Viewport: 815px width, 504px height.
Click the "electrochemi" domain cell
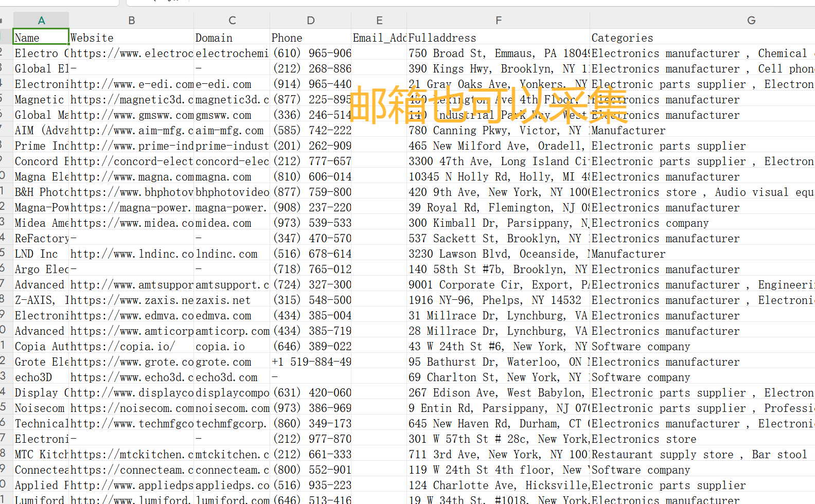click(232, 53)
